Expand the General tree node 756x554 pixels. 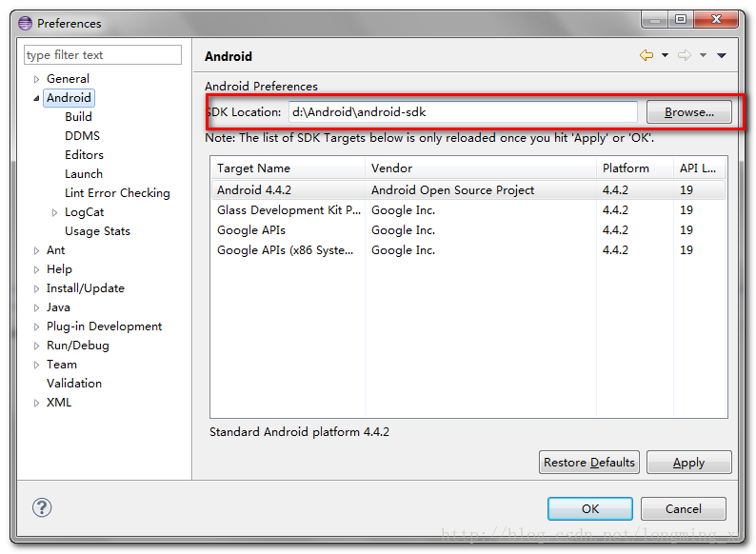point(36,79)
